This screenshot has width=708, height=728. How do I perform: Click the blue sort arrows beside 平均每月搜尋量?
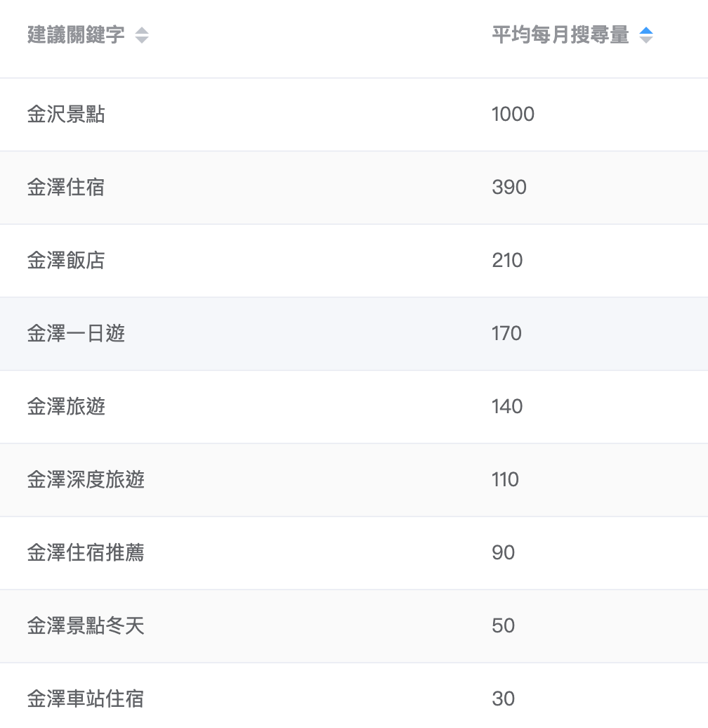click(646, 35)
